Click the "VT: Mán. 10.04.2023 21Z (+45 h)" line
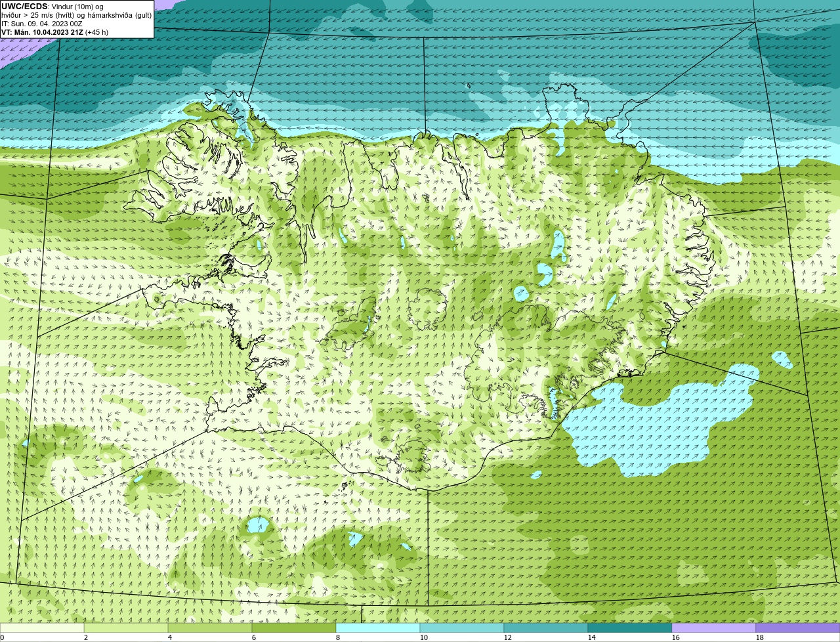840x642 pixels. point(55,32)
